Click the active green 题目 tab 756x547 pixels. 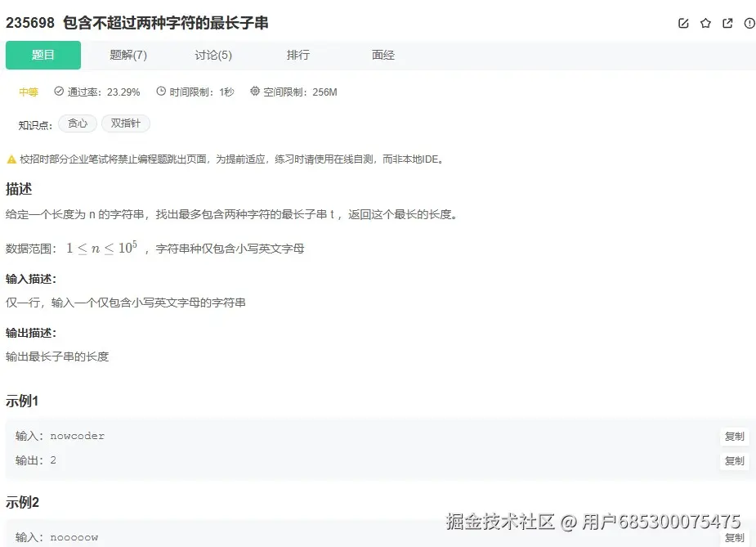42,55
